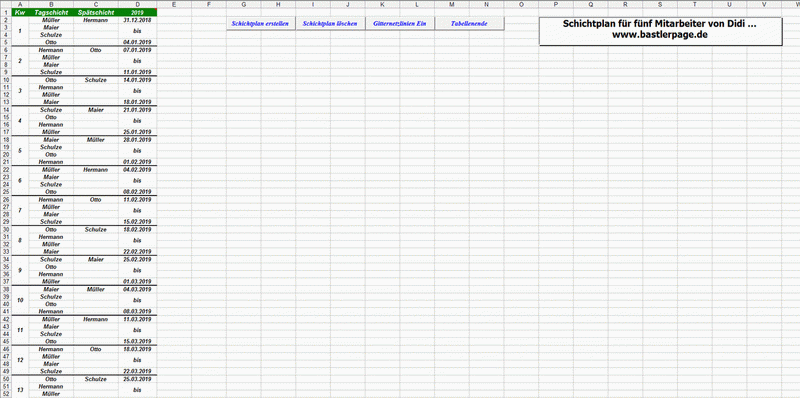
Task: Select the date cell 04.03.2019
Action: [x=137, y=289]
